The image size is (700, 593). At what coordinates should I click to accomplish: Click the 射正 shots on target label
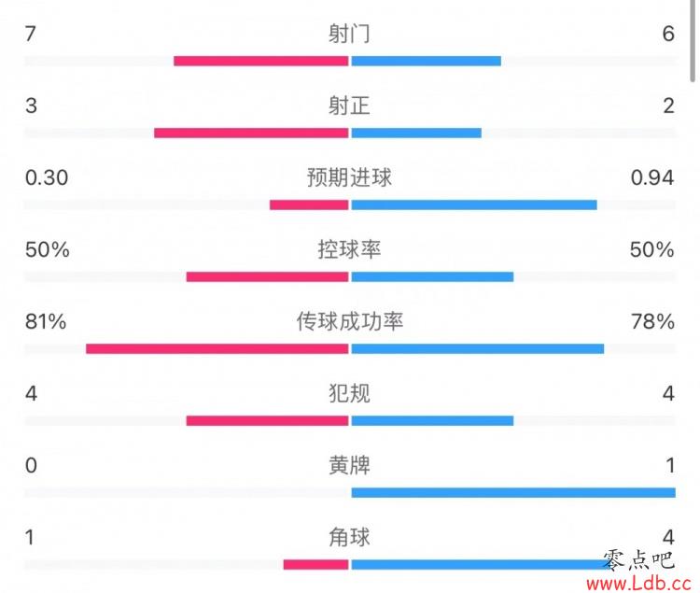point(349,106)
